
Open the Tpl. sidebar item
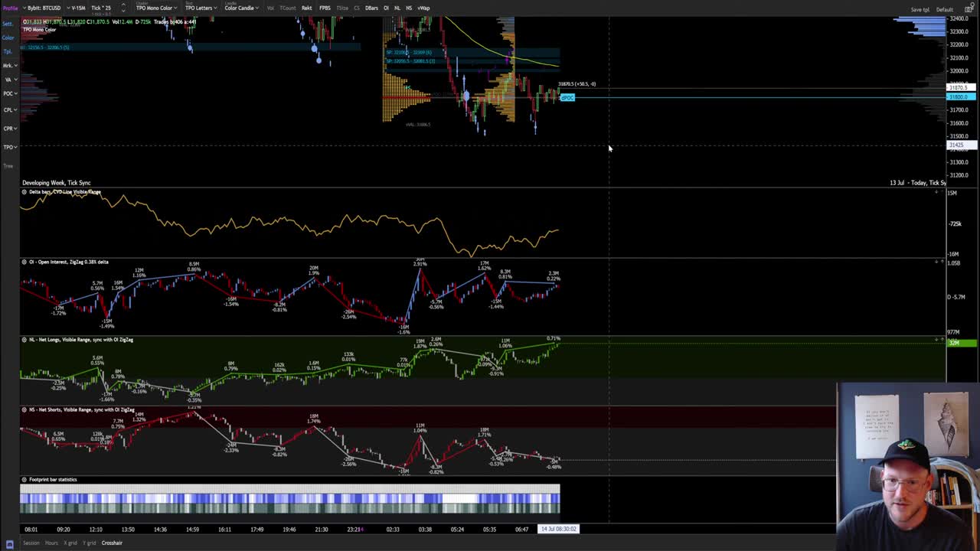click(x=8, y=51)
